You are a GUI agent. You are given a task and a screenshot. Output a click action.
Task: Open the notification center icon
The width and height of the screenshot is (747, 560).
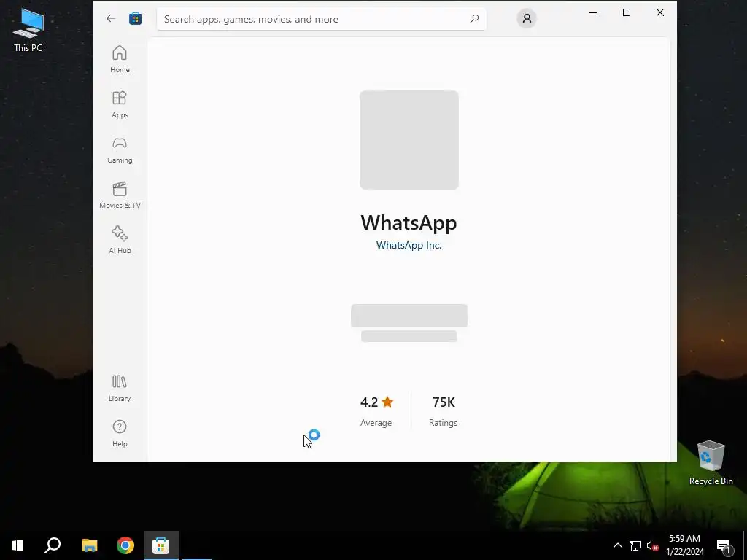tap(724, 545)
